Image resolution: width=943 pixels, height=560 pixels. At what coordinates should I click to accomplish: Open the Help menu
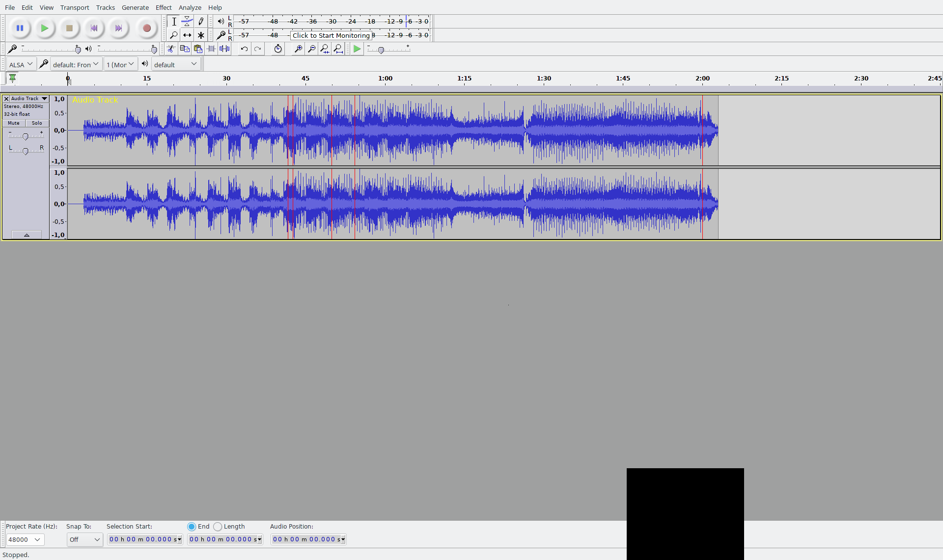(x=215, y=7)
